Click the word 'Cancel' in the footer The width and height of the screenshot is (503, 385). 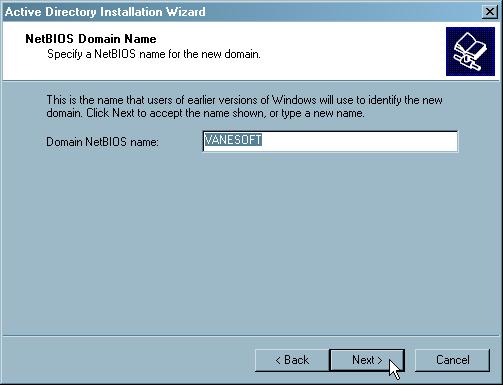452,360
